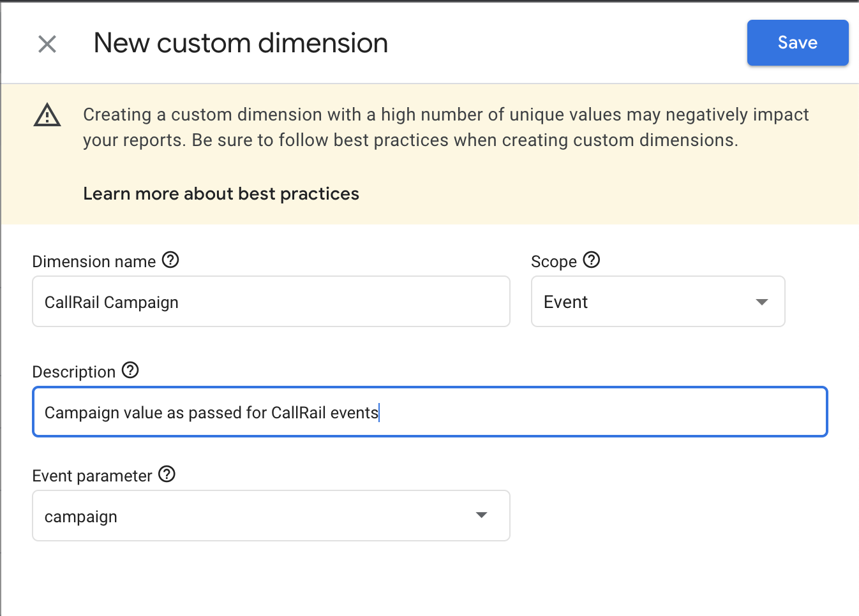
Task: Click the Dimension name label
Action: coord(94,261)
